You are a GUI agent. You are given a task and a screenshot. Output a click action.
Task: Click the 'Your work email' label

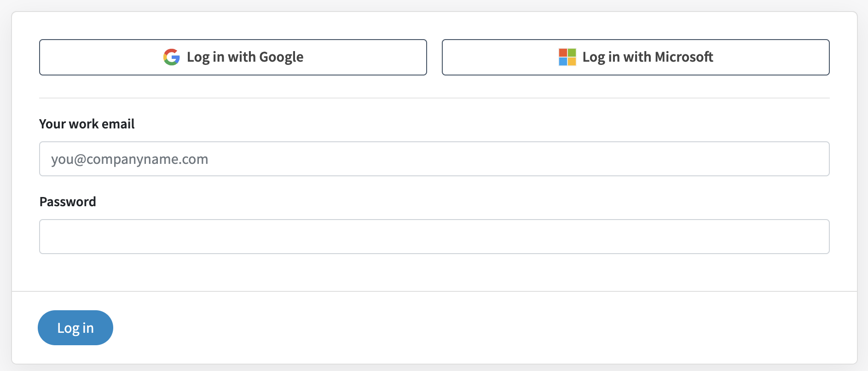(x=87, y=124)
